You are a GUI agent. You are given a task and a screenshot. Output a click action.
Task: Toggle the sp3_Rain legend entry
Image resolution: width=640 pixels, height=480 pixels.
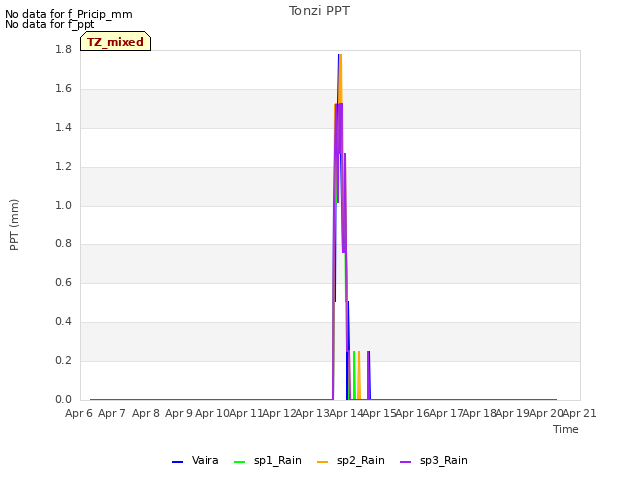pyautogui.click(x=433, y=461)
